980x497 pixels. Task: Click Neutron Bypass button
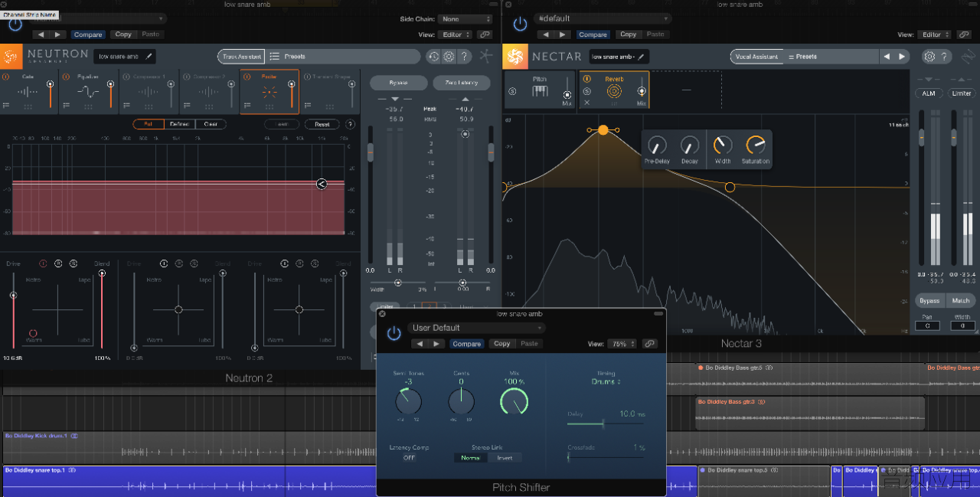tap(398, 83)
